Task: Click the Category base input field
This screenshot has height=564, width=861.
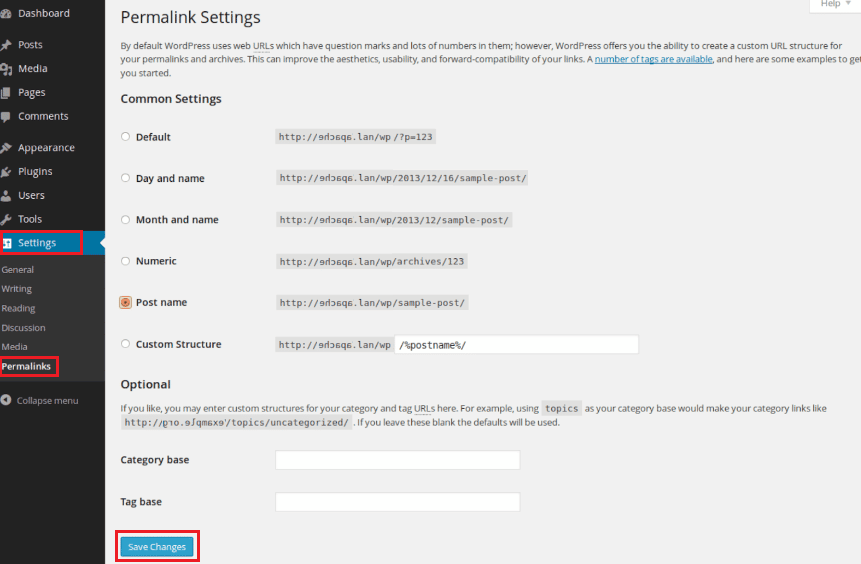Action: pos(398,460)
